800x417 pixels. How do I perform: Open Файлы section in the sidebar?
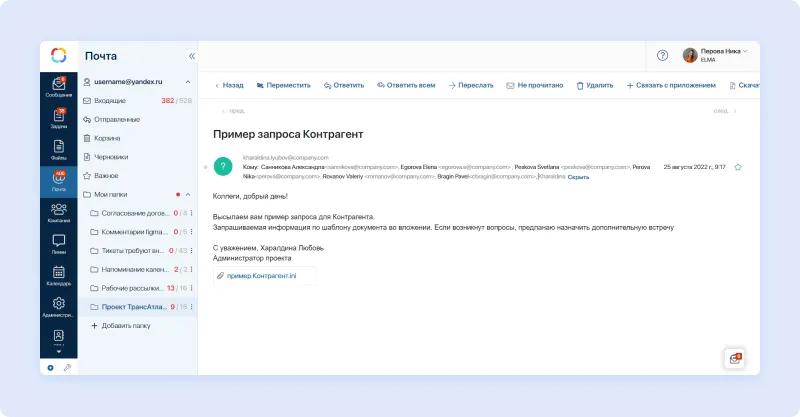59,150
